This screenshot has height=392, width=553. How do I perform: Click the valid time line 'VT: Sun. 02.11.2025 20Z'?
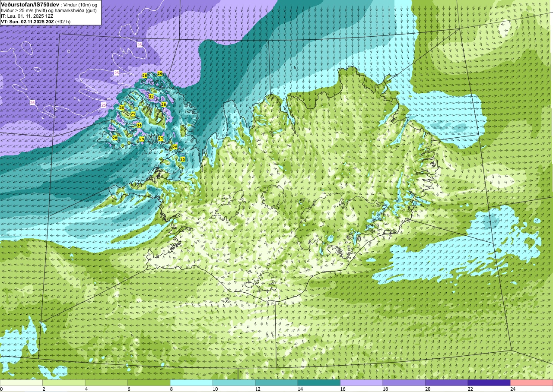click(x=28, y=21)
